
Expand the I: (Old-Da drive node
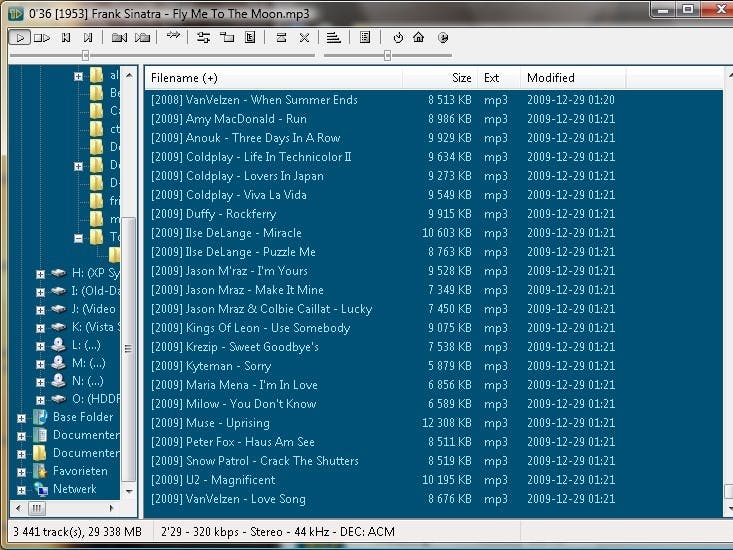[40, 292]
